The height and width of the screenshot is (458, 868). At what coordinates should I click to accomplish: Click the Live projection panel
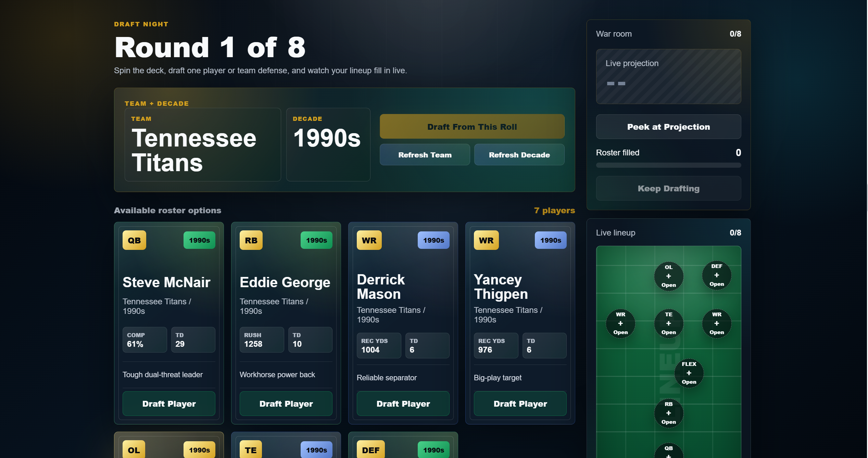(x=668, y=76)
